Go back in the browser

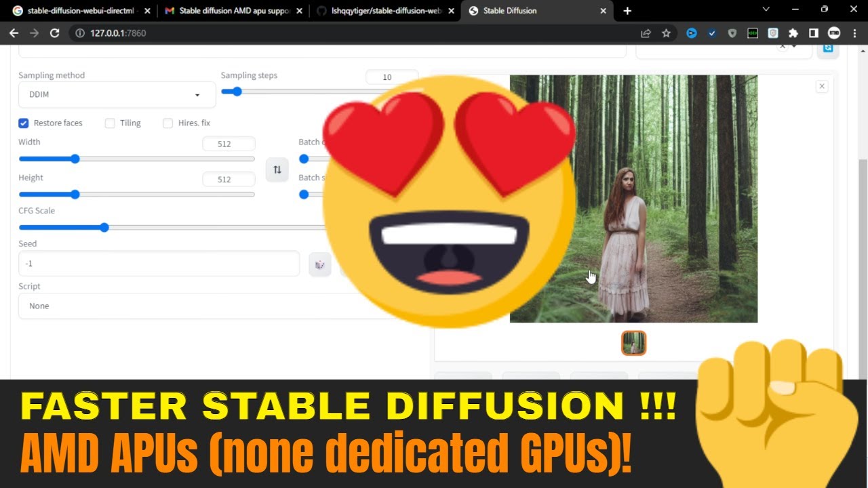coord(14,33)
